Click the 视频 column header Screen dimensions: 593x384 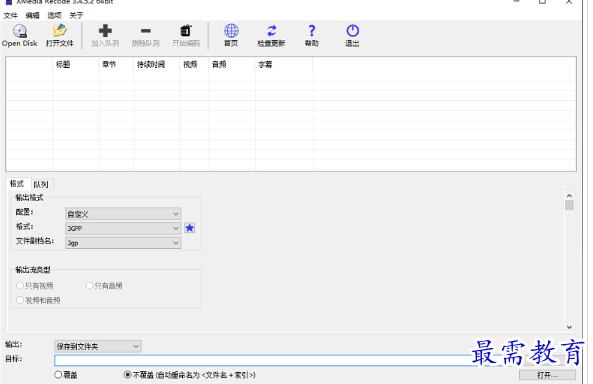[194, 64]
